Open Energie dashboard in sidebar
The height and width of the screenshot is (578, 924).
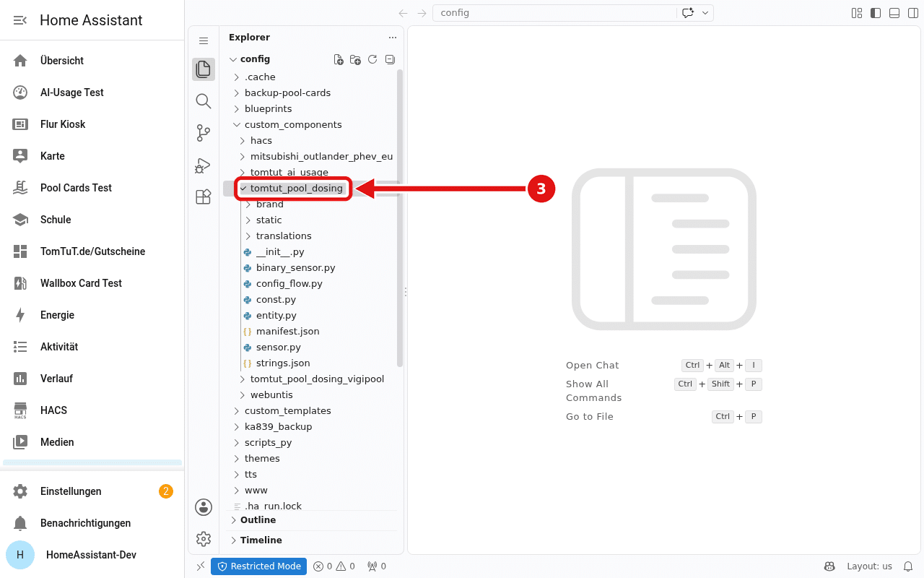pos(92,315)
